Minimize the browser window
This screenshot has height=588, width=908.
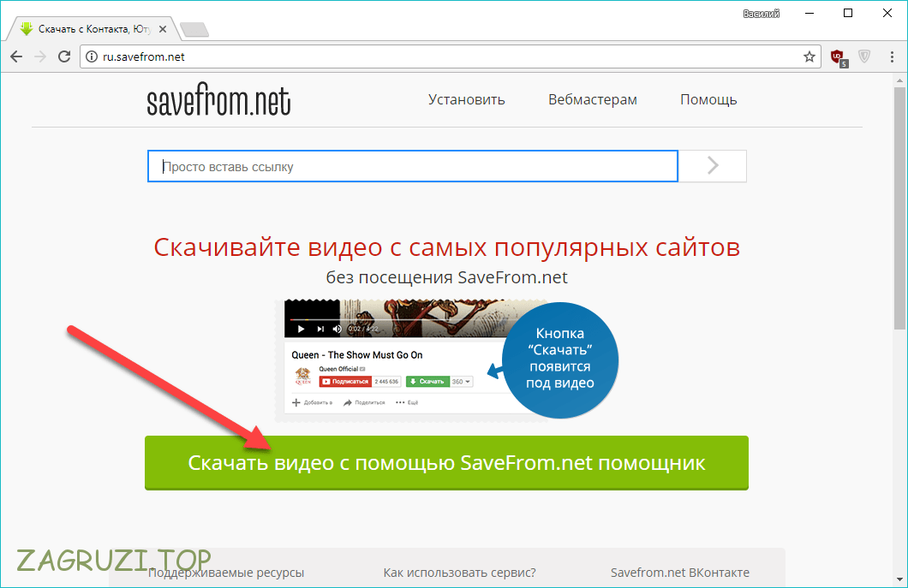[809, 14]
